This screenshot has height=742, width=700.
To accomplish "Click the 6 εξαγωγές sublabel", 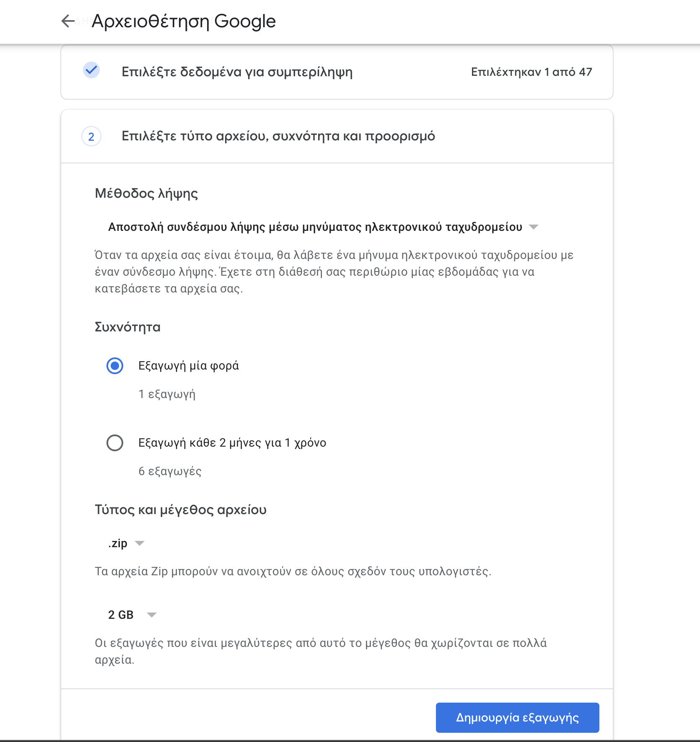I will (x=170, y=471).
